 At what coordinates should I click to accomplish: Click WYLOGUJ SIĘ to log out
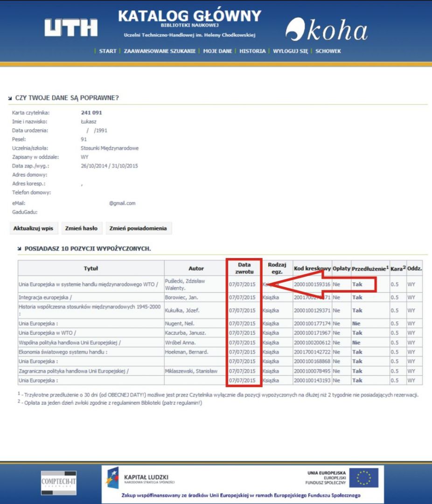(291, 51)
